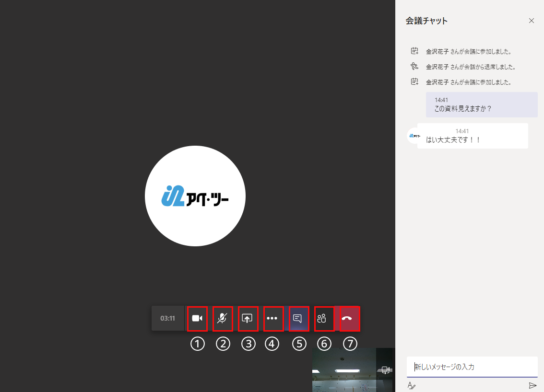Turn off the camera in call toolbar
This screenshot has width=544, height=392.
(197, 318)
